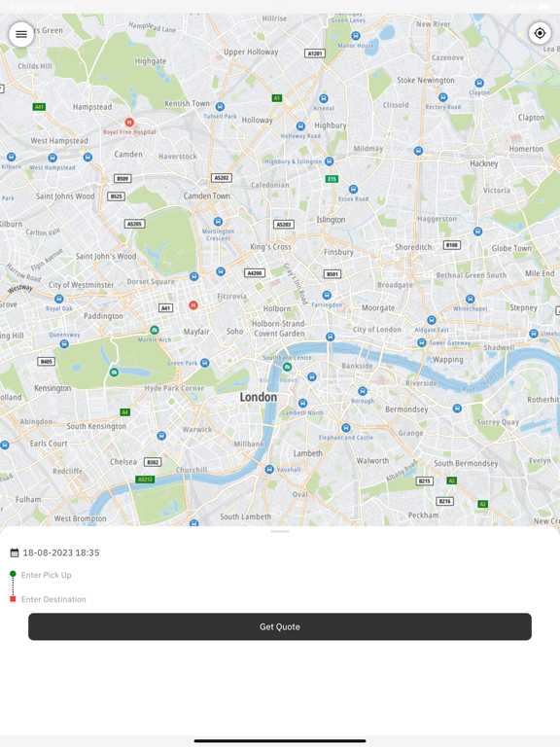
Task: Tap the Borough station icon
Action: 363,391
